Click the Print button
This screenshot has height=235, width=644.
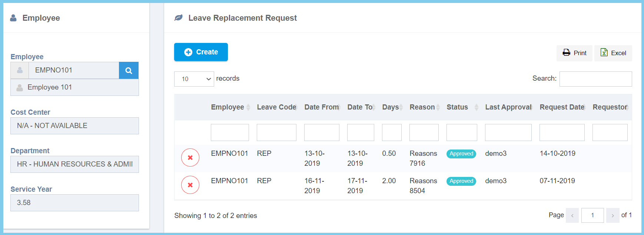(x=574, y=53)
